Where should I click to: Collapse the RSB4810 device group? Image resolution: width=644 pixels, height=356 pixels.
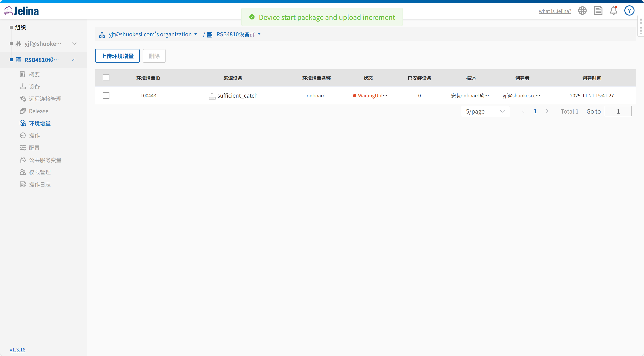(74, 60)
